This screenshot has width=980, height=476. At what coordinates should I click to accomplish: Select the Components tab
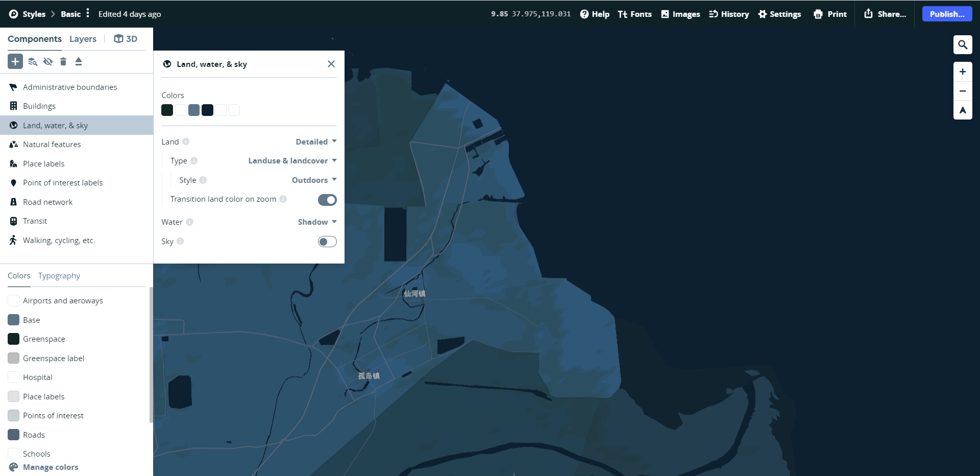coord(35,39)
